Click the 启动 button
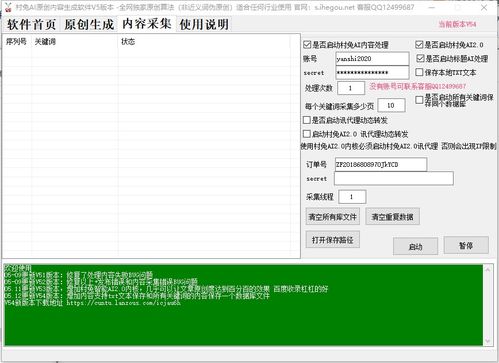Screen dimensions: 499x363 tap(415, 246)
